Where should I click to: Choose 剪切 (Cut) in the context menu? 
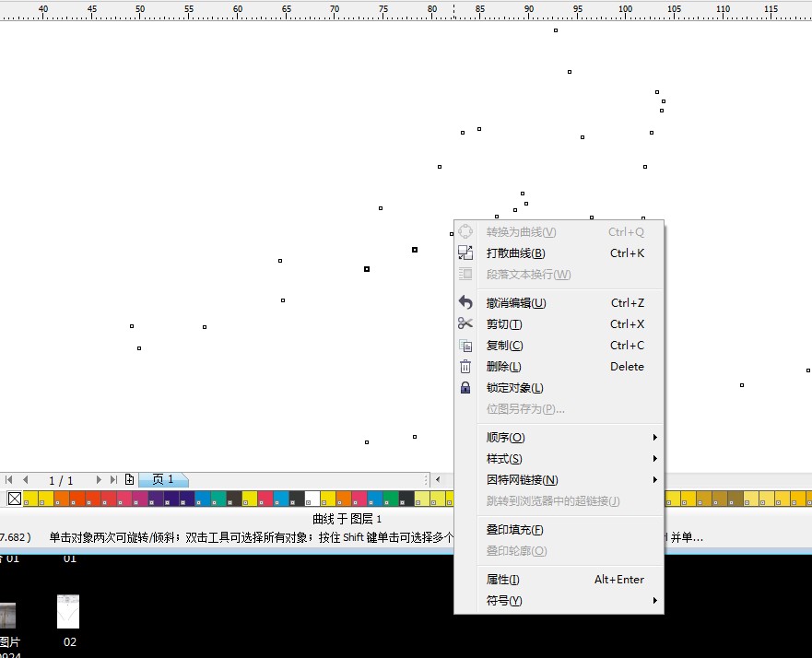point(559,324)
